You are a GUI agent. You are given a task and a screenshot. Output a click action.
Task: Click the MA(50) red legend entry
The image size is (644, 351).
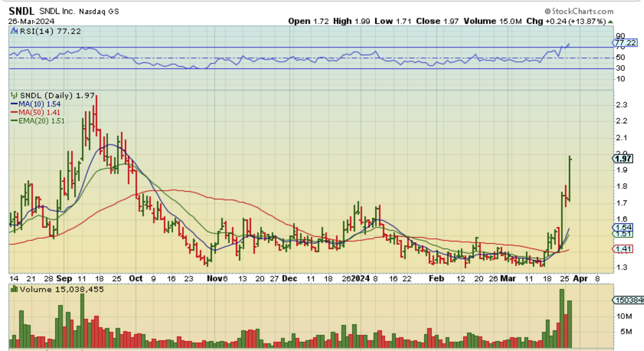coord(36,112)
